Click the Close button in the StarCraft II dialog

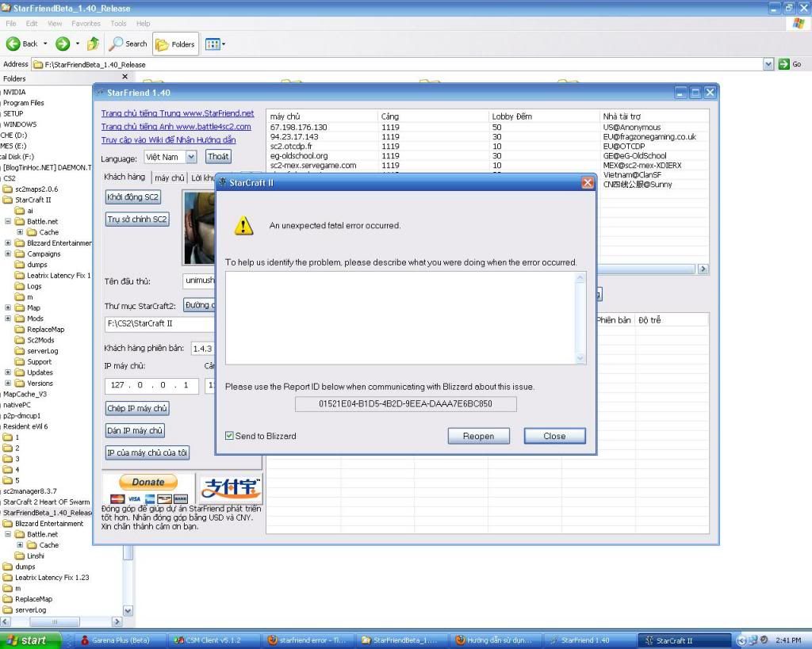pos(554,436)
